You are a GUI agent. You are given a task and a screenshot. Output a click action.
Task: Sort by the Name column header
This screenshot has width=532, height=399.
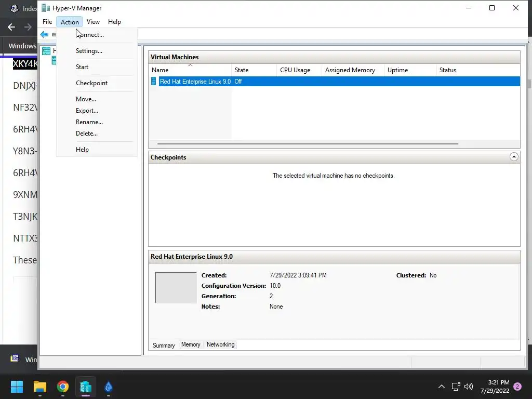(190, 70)
